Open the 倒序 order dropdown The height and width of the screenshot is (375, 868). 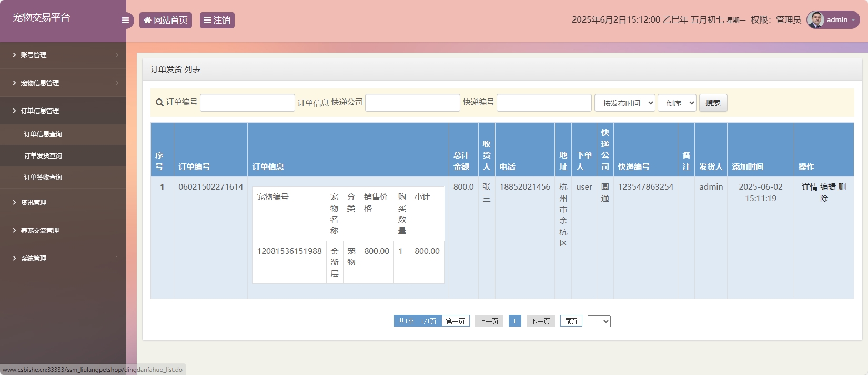pos(677,103)
